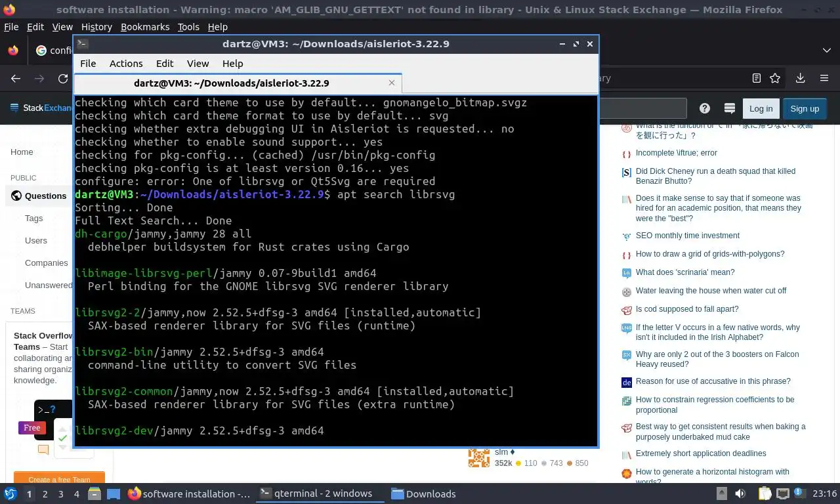Click the volume speaker tray icon
Viewport: 840px width, 504px height.
pyautogui.click(x=740, y=494)
